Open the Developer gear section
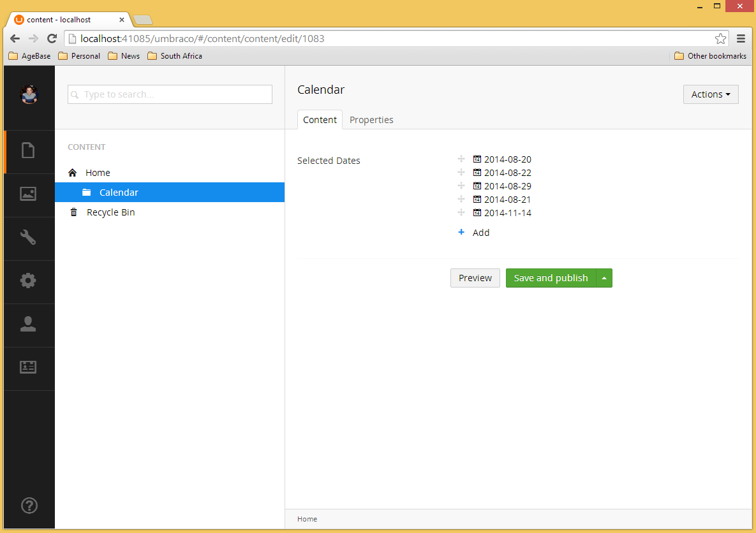Screen dimensions: 756x533 tap(28, 281)
